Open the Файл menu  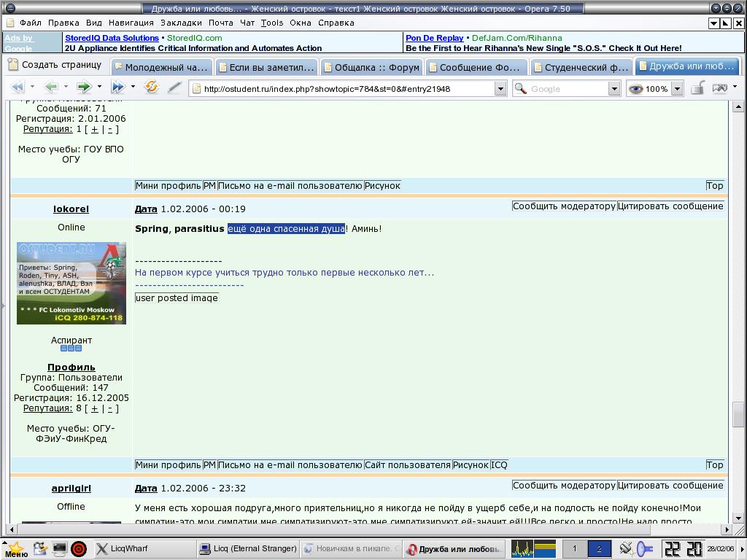(31, 23)
